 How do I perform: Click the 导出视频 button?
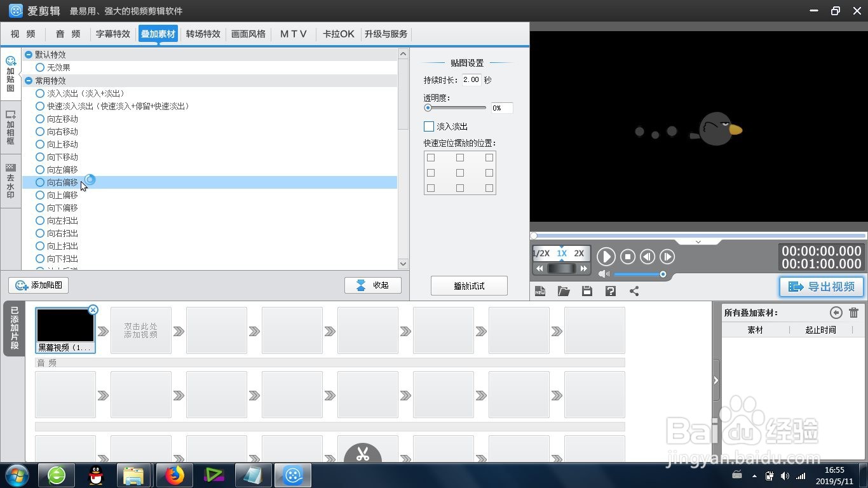(822, 287)
